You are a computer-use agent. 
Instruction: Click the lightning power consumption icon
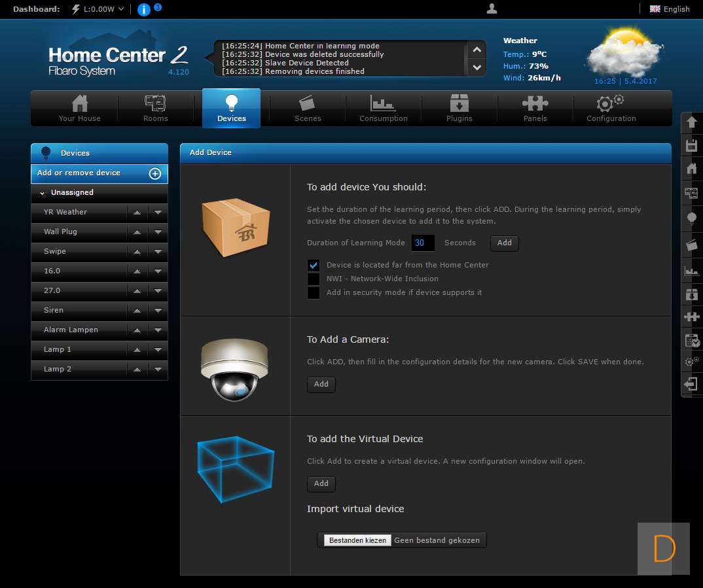76,9
